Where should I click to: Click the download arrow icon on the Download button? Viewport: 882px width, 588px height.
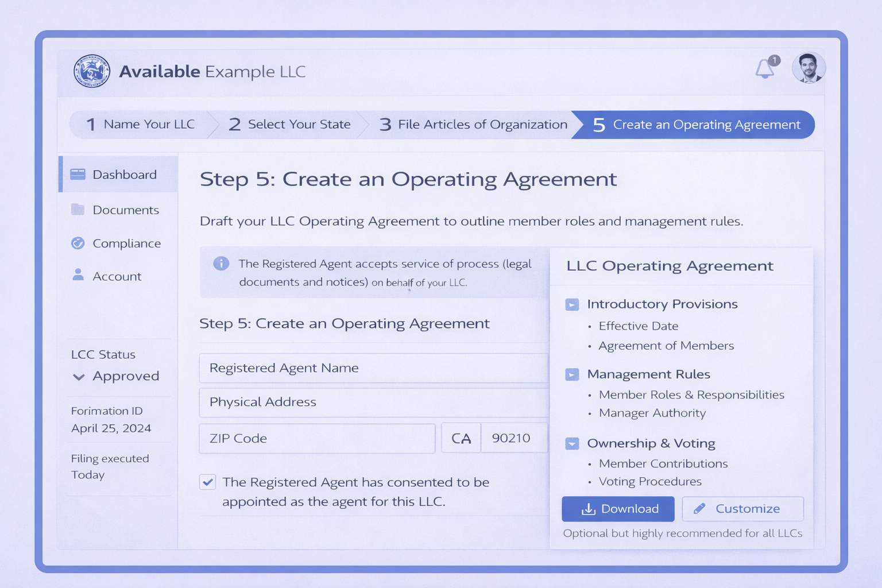pos(588,509)
